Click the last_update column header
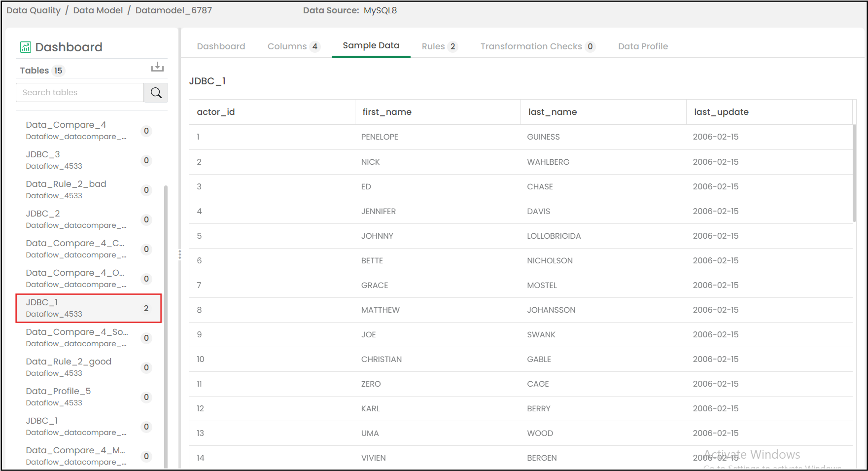This screenshot has width=868, height=471. pos(721,112)
